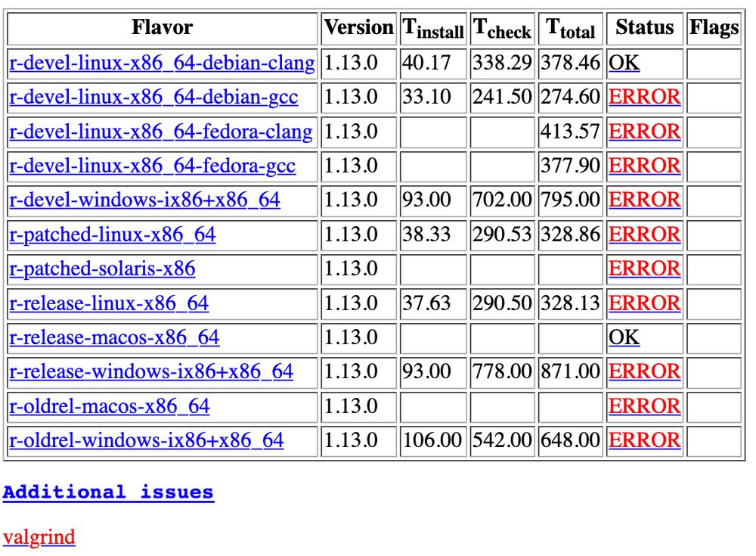Select check time value 290.53
This screenshot has height=556, width=756.
pos(503,235)
